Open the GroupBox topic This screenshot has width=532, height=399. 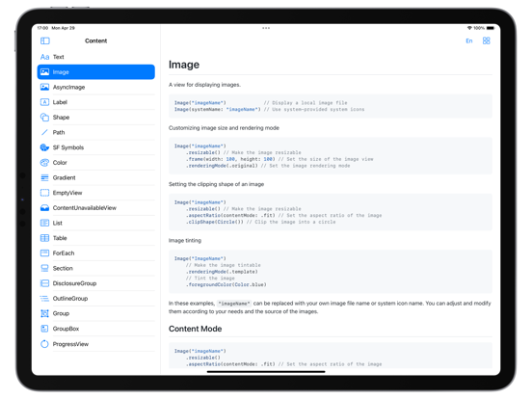pyautogui.click(x=96, y=329)
